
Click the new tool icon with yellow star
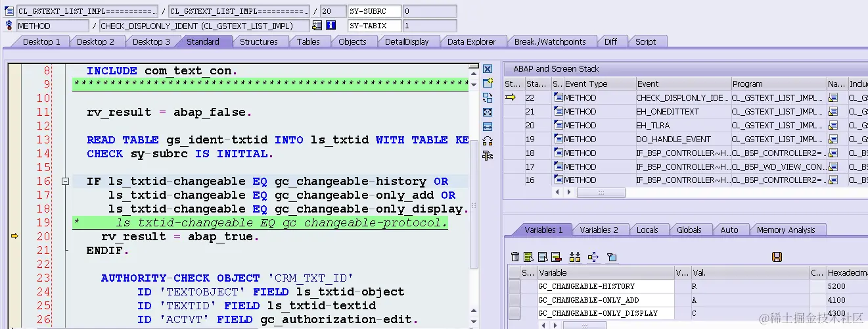[x=487, y=83]
